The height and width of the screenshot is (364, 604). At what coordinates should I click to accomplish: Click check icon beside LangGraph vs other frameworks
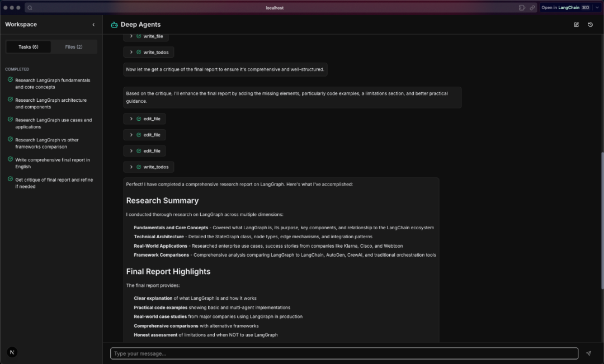[x=11, y=139]
